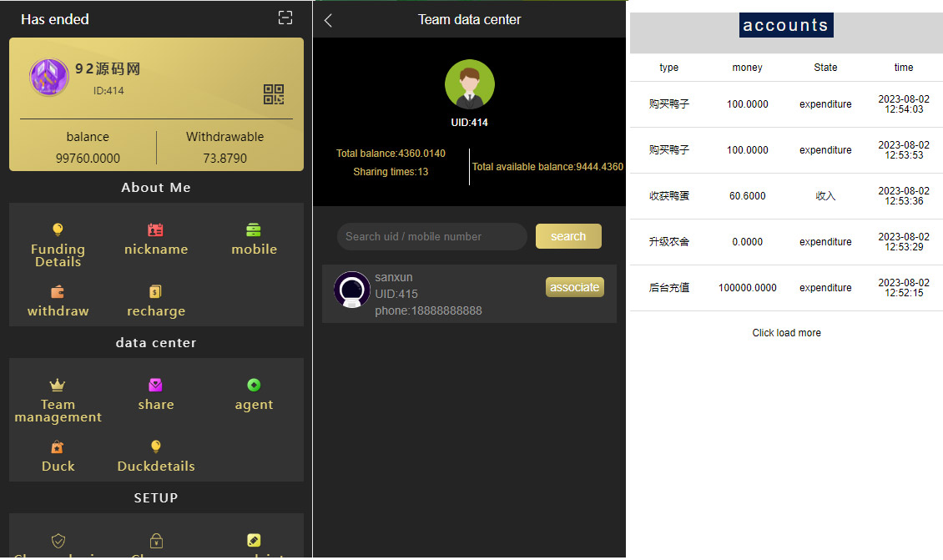Viewport: 943px width, 560px height.
Task: Click the 收获鸭蛋 type cell
Action: tap(668, 196)
